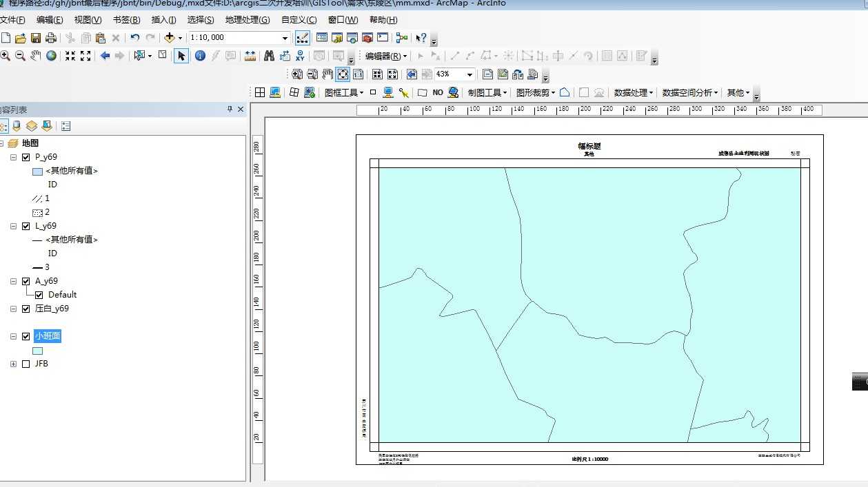Open the 数据空间分析 dropdown
Image resolution: width=868 pixels, height=487 pixels.
690,92
